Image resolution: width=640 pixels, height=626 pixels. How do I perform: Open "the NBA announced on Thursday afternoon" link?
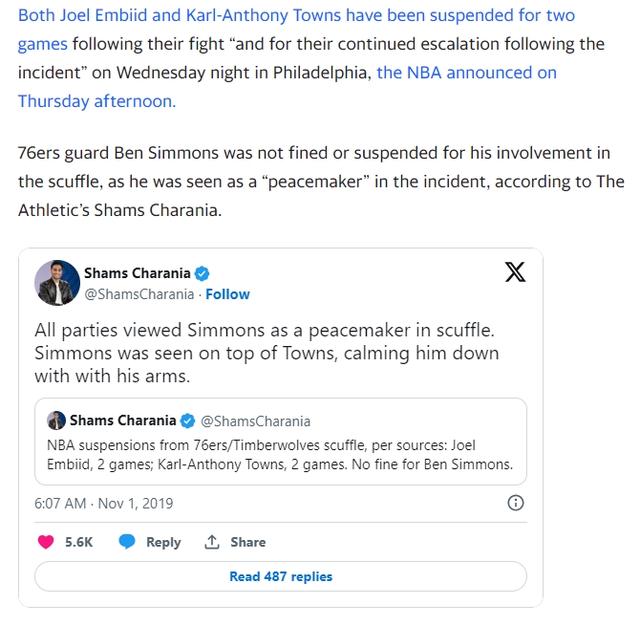[466, 73]
